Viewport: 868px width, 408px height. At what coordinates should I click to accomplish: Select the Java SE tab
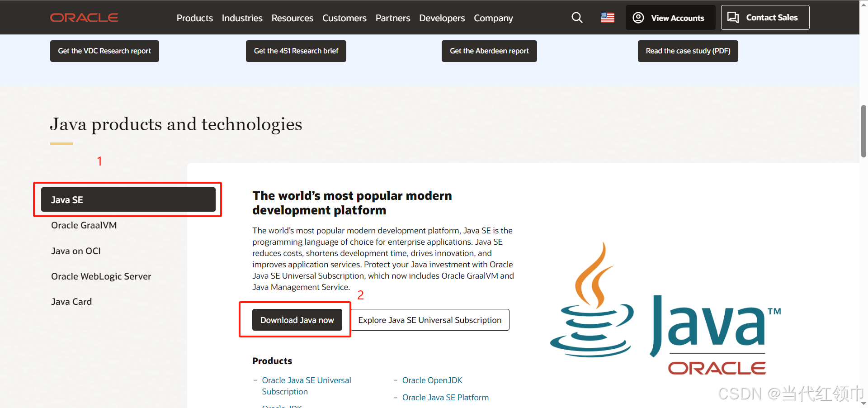click(x=128, y=199)
